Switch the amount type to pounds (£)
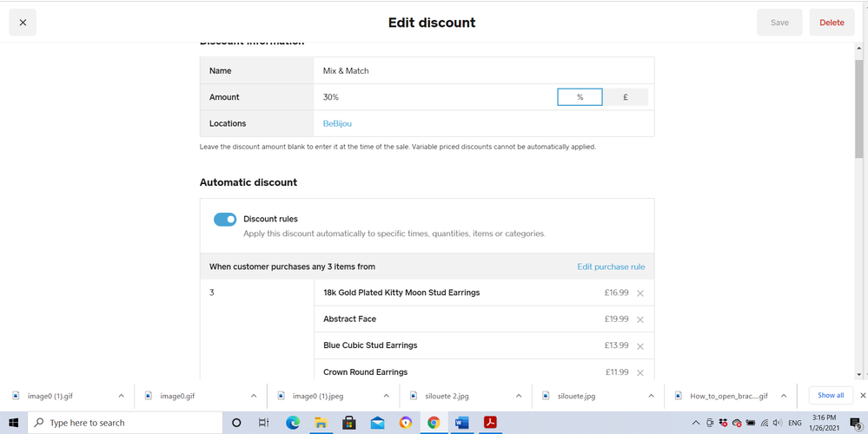The width and height of the screenshot is (868, 434). point(626,97)
